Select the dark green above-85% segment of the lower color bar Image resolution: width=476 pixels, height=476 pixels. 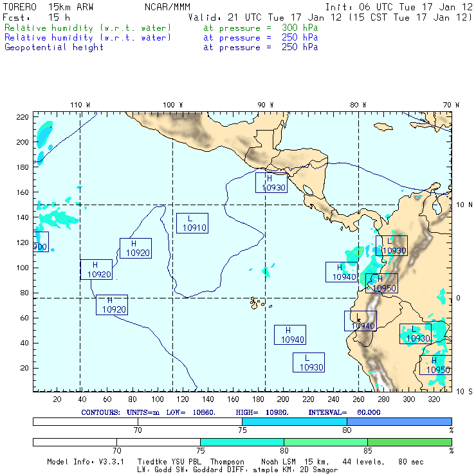point(410,442)
